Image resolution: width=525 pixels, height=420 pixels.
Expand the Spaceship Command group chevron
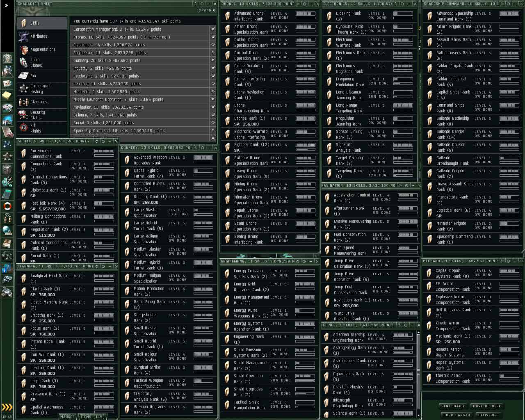tap(213, 130)
